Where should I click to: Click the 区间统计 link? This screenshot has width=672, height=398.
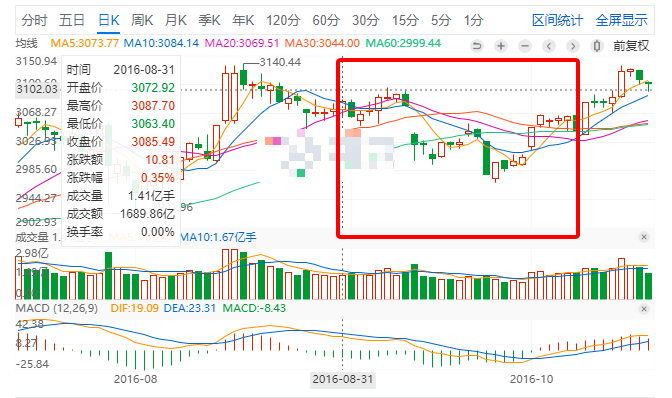click(557, 20)
